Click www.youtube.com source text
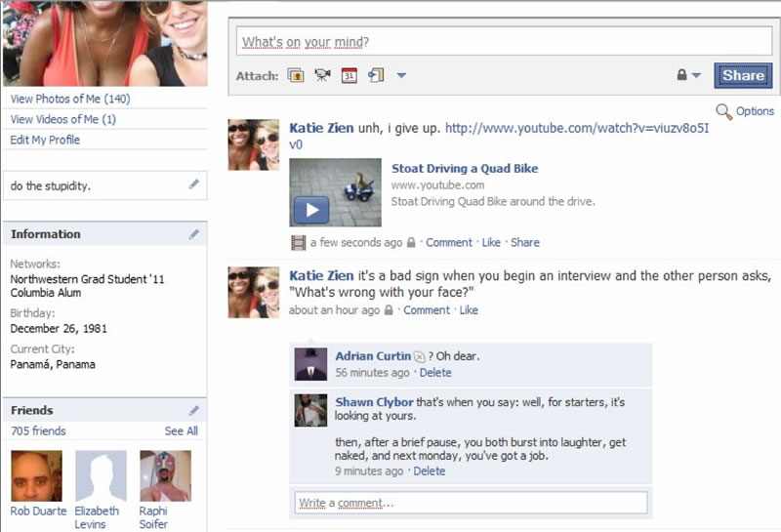The width and height of the screenshot is (781, 532). 437,185
